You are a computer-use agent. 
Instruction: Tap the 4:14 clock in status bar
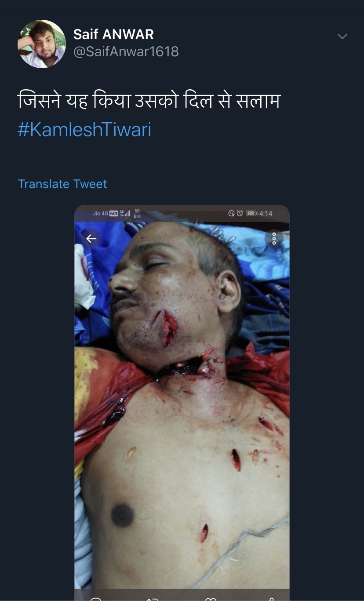pyautogui.click(x=266, y=213)
